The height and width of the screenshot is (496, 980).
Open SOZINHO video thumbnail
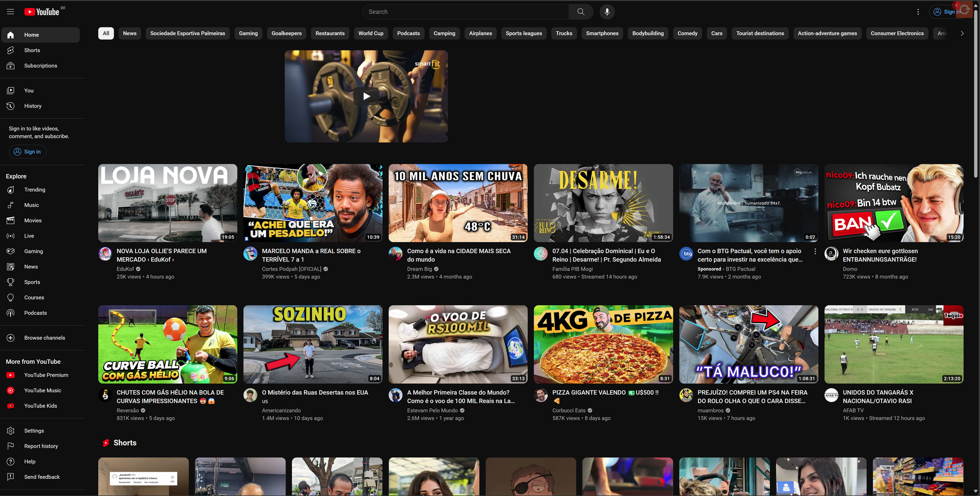tap(313, 344)
